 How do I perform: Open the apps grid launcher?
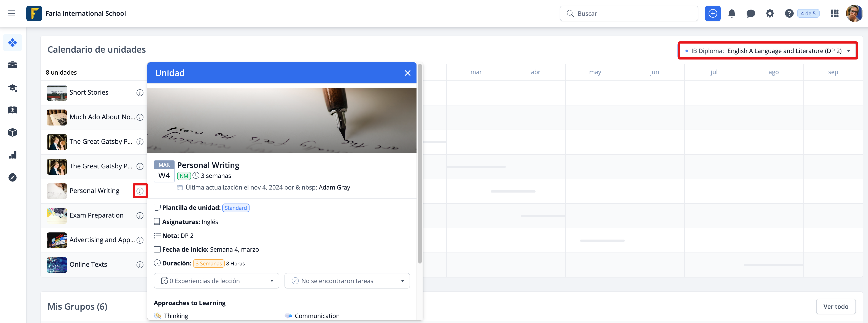coord(834,13)
